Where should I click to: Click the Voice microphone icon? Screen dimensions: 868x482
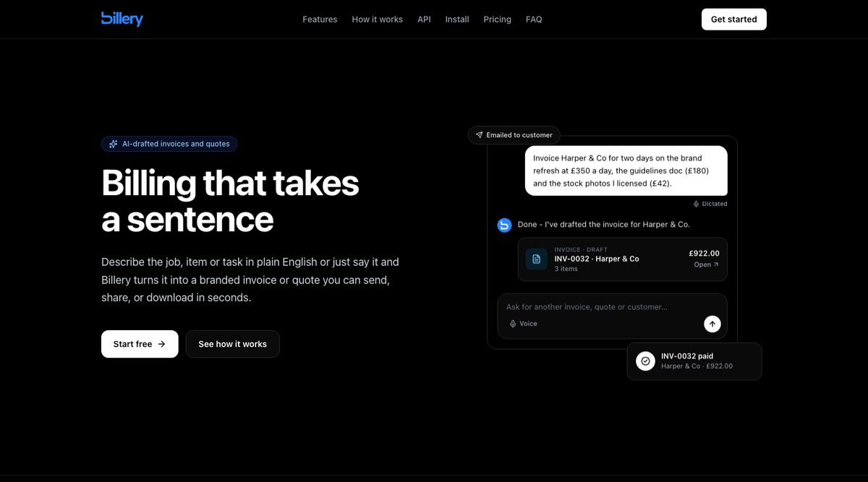pos(513,324)
